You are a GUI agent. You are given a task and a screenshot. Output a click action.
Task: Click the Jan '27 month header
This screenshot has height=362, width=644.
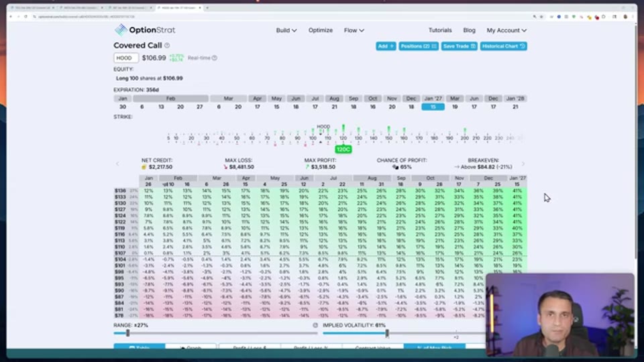(433, 99)
